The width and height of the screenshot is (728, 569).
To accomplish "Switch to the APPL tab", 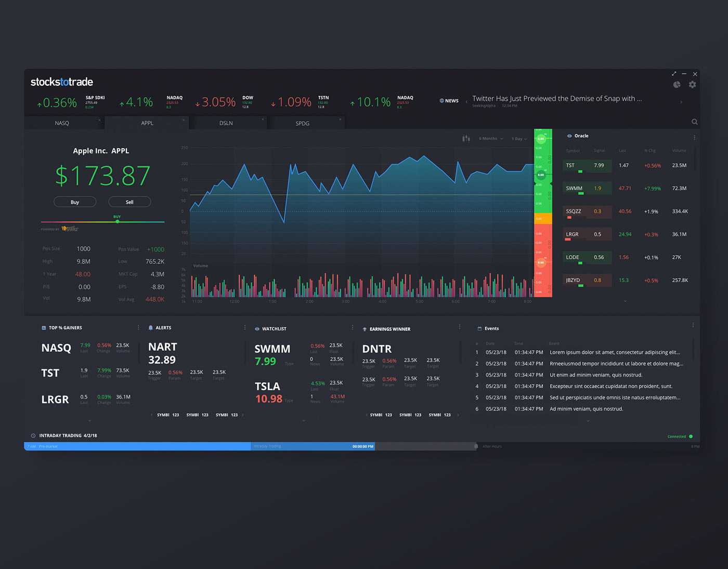I will coord(147,123).
